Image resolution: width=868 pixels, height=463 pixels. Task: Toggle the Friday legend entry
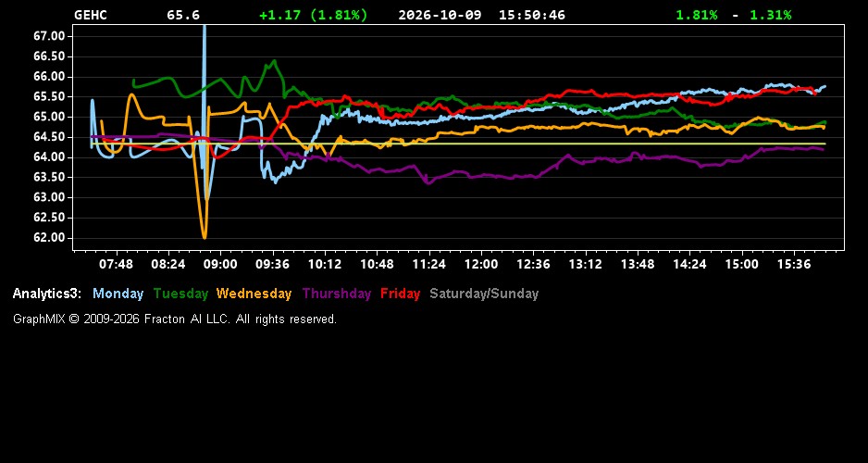tap(401, 294)
